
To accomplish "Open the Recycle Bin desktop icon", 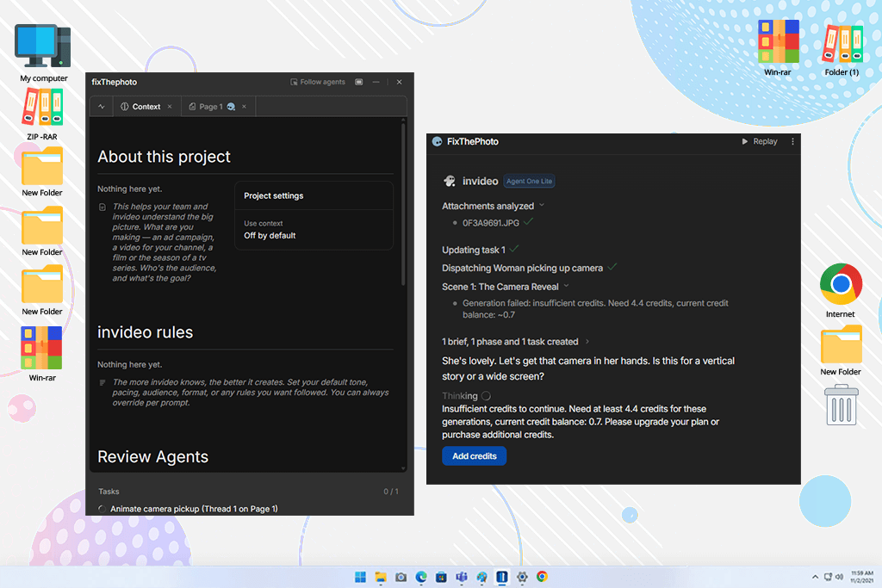I will 841,405.
